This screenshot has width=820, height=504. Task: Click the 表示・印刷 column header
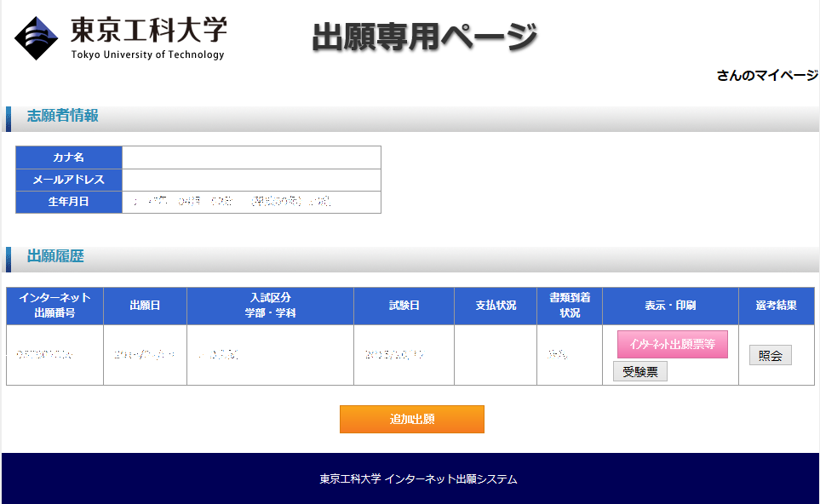(670, 306)
